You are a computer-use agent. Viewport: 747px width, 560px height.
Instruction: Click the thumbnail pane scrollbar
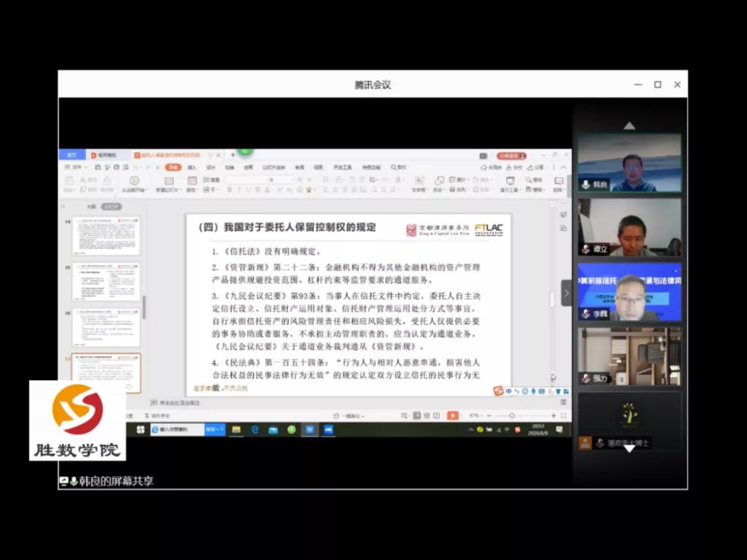click(144, 307)
